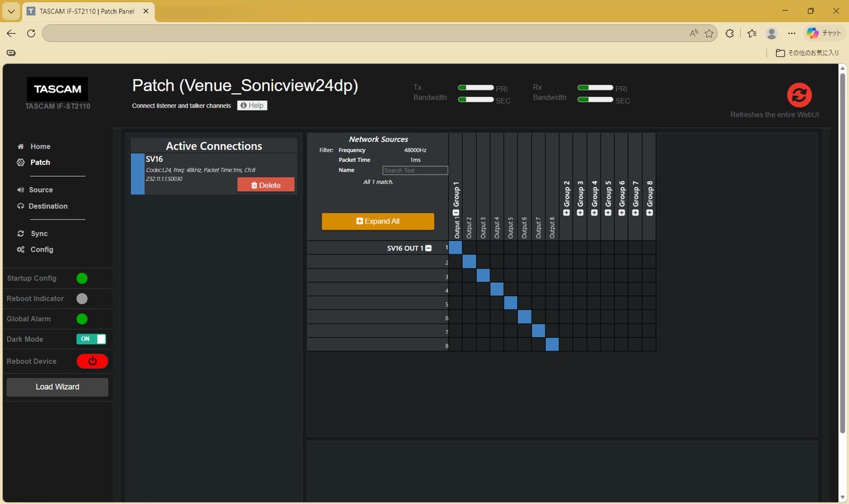Click the 1ms packet time value
The image size is (849, 504).
415,160
